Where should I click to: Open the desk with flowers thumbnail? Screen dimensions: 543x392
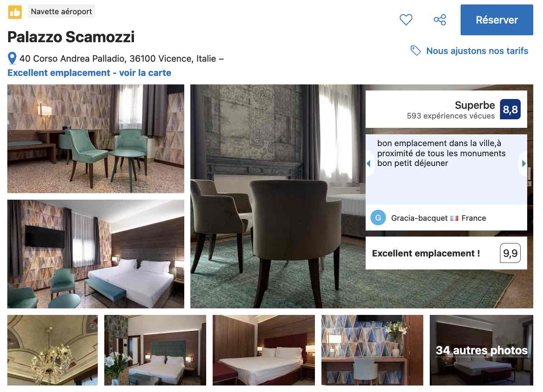coord(372,350)
